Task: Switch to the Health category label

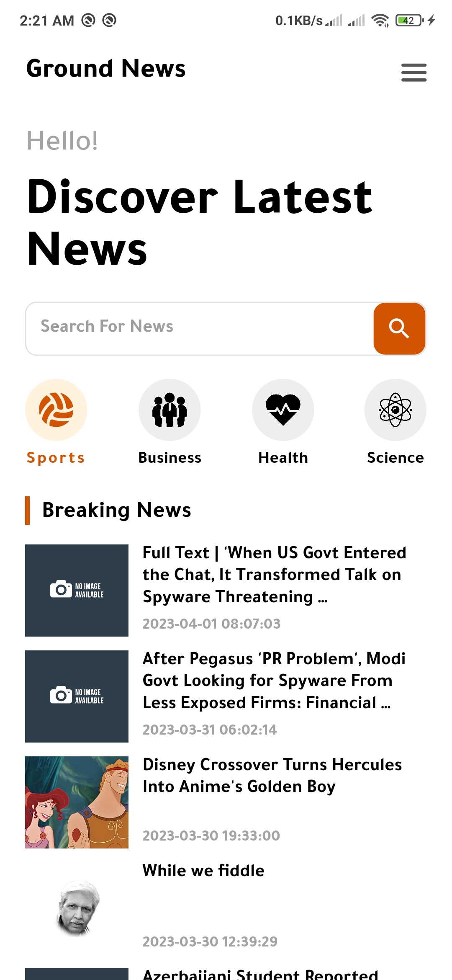Action: [283, 458]
